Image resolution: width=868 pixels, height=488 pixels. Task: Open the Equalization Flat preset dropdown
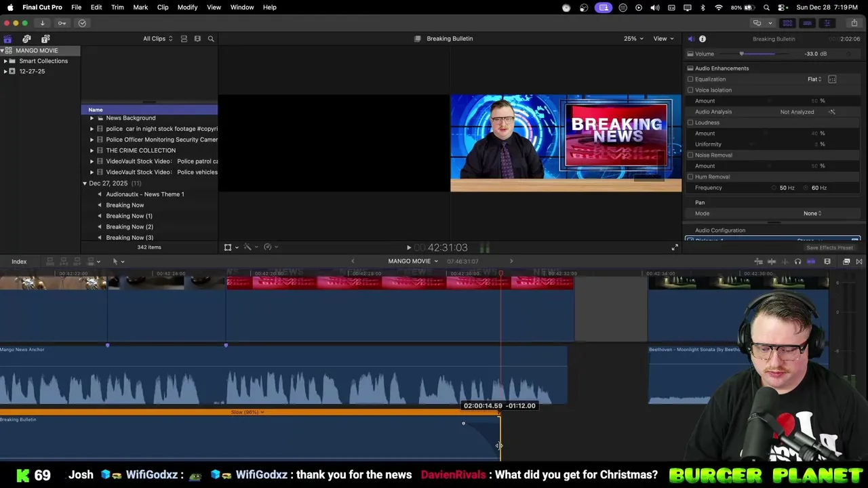tap(814, 79)
